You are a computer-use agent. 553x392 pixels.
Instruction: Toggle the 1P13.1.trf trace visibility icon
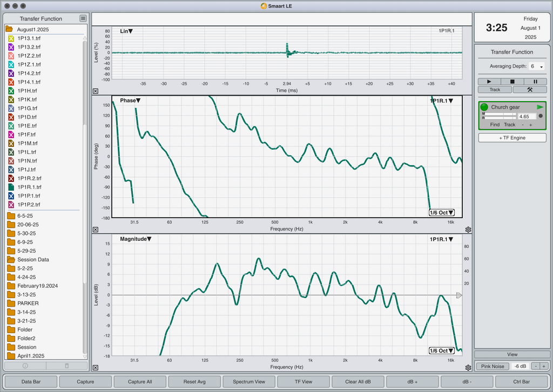(x=11, y=38)
